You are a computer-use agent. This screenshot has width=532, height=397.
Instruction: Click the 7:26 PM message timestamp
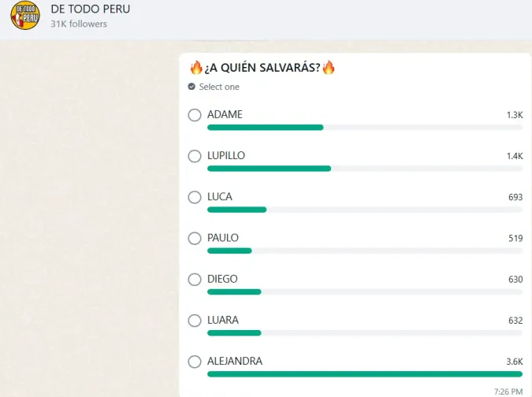tap(508, 391)
